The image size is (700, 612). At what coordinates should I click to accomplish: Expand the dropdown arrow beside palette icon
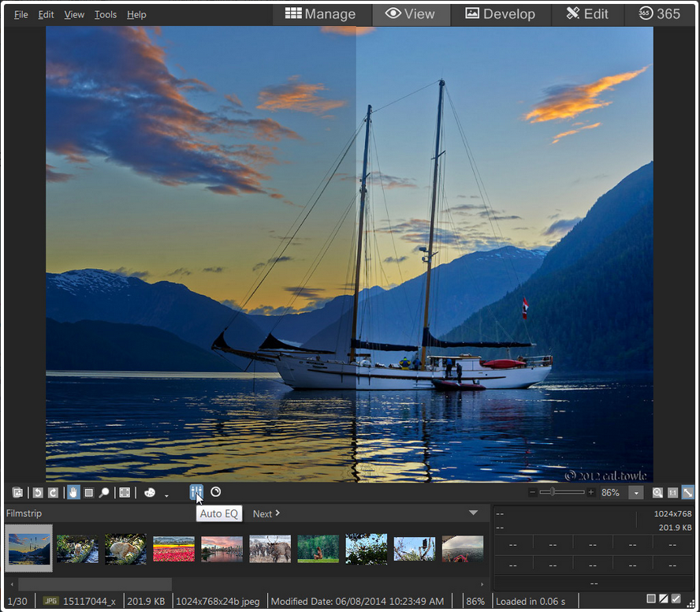(166, 495)
